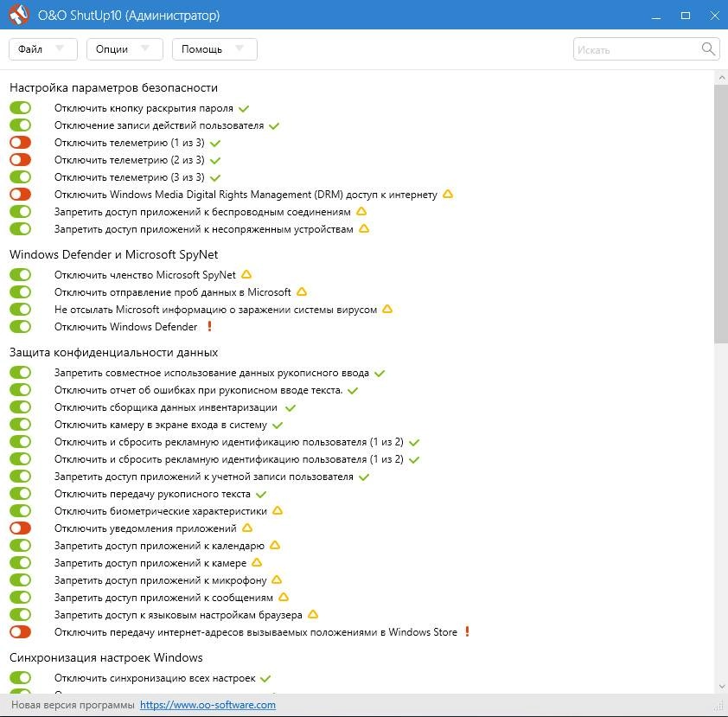Toggle the "Отключить Windows Defender" switch
The image size is (728, 717).
[x=21, y=326]
